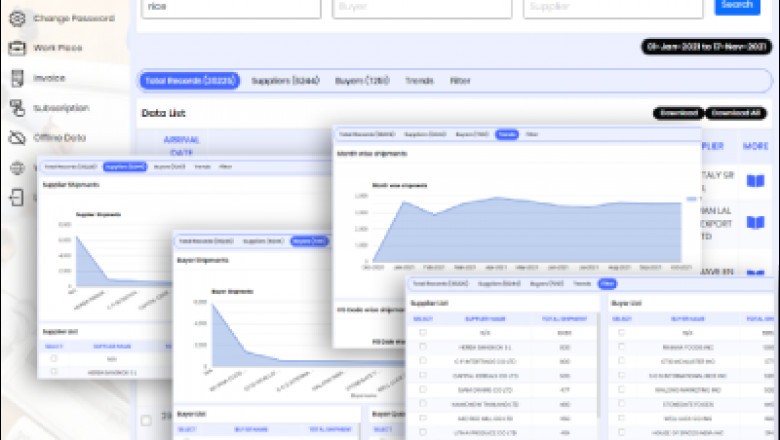780x440 pixels.
Task: Tick the HERBA BANGKOK S L supplier checkbox
Action: pyautogui.click(x=422, y=347)
